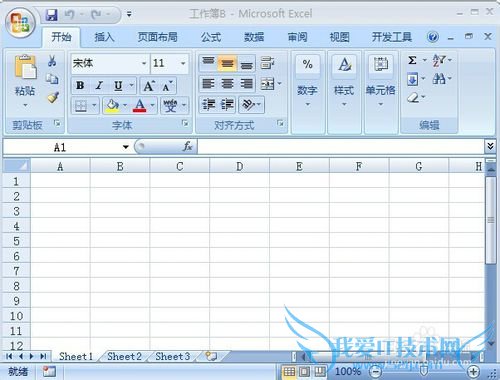The height and width of the screenshot is (380, 500).
Task: Open the font name dropdown 宋体
Action: tap(144, 63)
